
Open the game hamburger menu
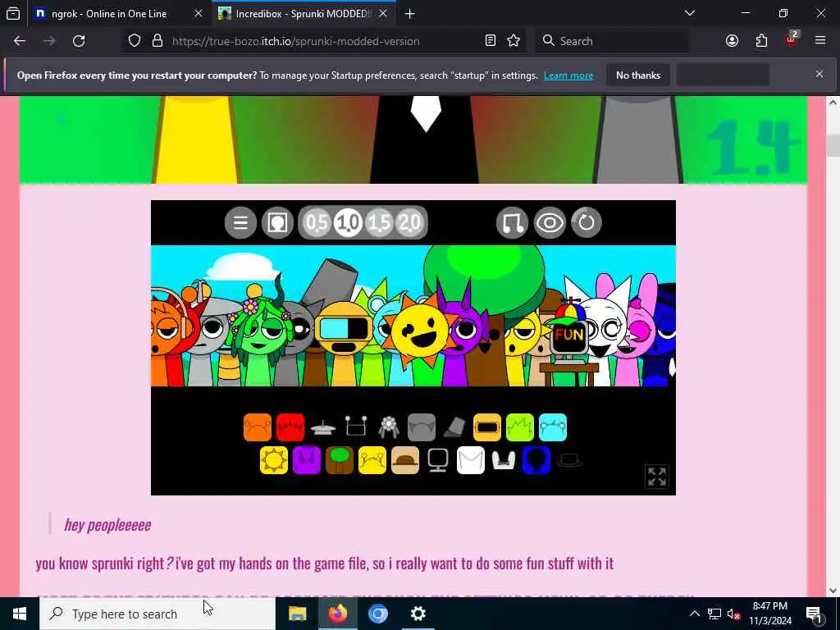(x=240, y=222)
